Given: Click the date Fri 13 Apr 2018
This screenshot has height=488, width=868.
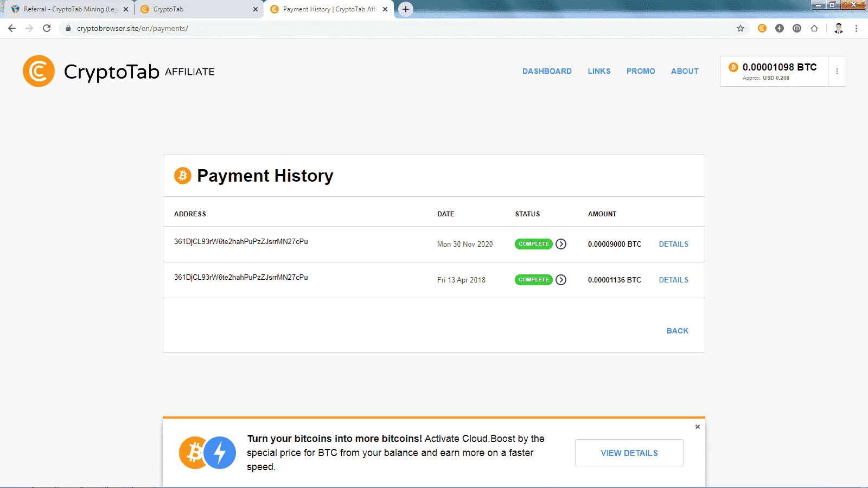Looking at the screenshot, I should point(461,280).
